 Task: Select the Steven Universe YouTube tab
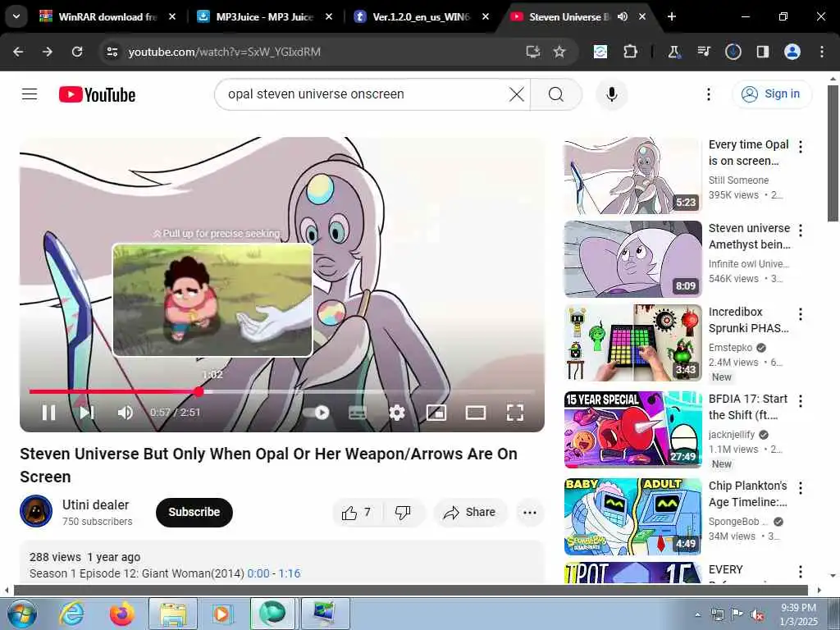[569, 16]
